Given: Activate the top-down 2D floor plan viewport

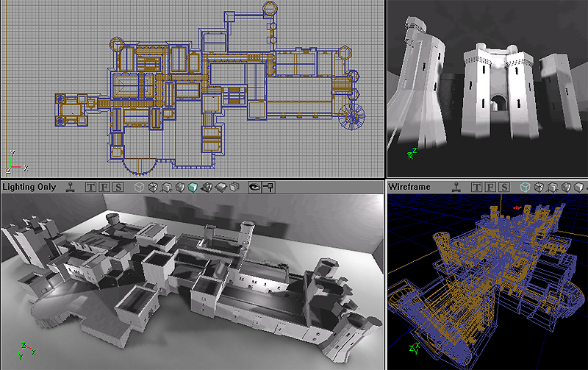Looking at the screenshot, I should point(193,88).
